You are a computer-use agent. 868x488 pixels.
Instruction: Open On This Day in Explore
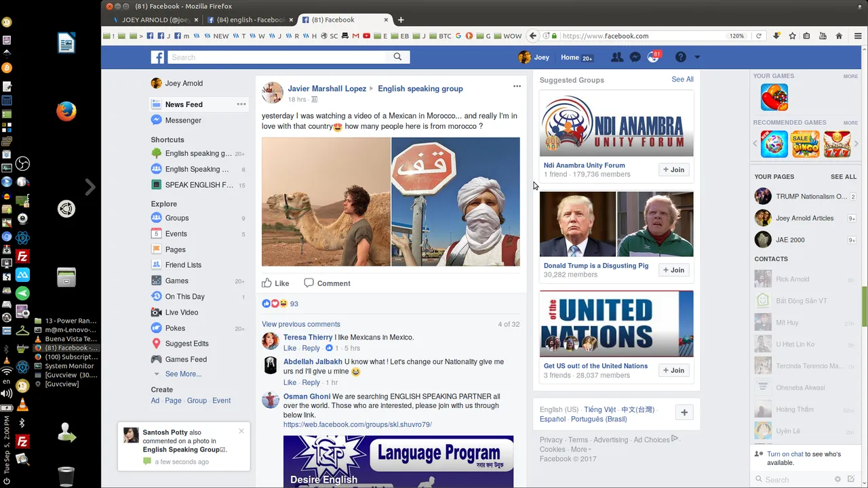pos(184,297)
